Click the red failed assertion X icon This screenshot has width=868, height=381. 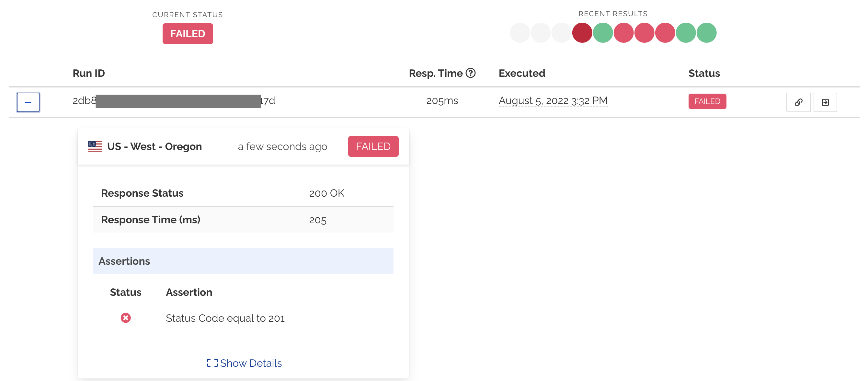[126, 317]
